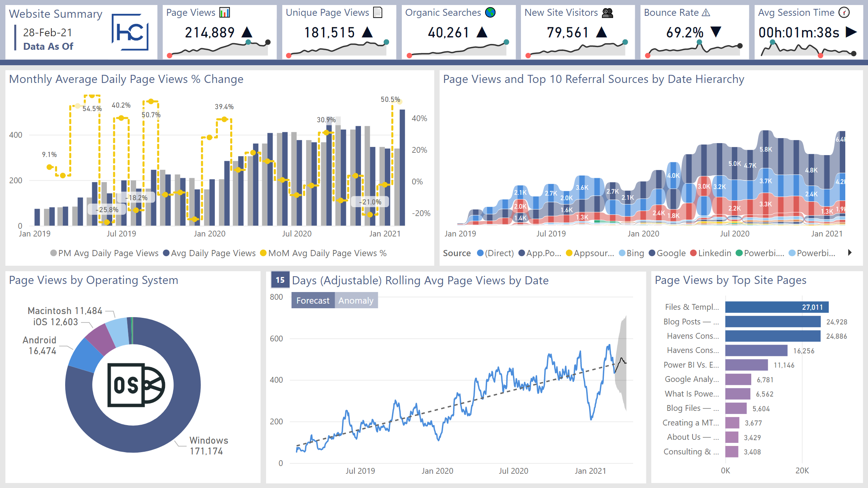Click the down arrow beside 69.2%
The image size is (868, 488).
click(x=716, y=32)
